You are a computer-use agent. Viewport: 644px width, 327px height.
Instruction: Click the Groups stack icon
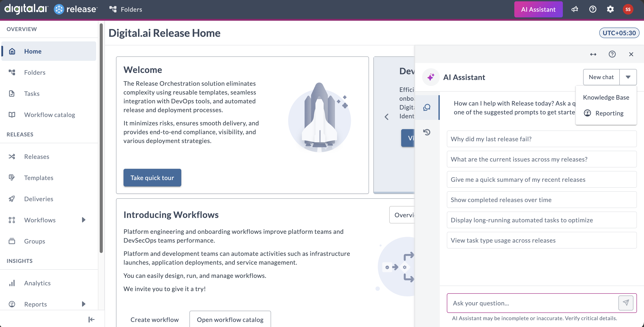pos(12,241)
